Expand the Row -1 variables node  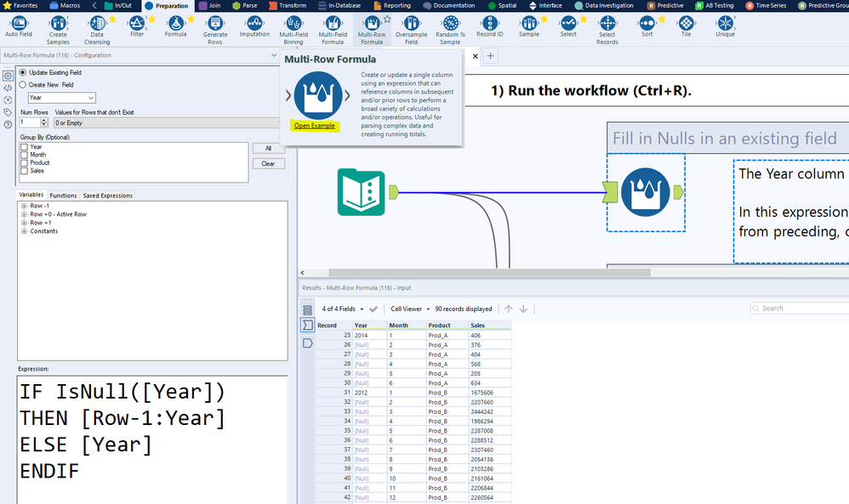24,206
